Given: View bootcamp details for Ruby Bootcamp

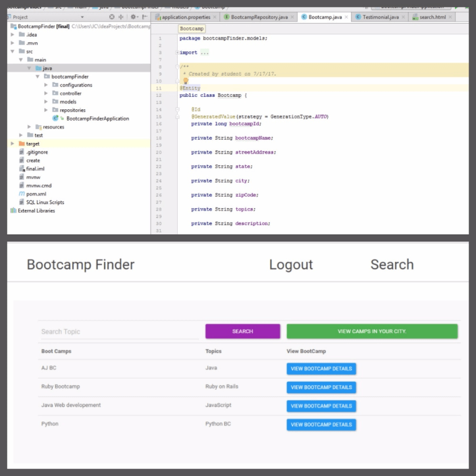Looking at the screenshot, I should (x=321, y=387).
